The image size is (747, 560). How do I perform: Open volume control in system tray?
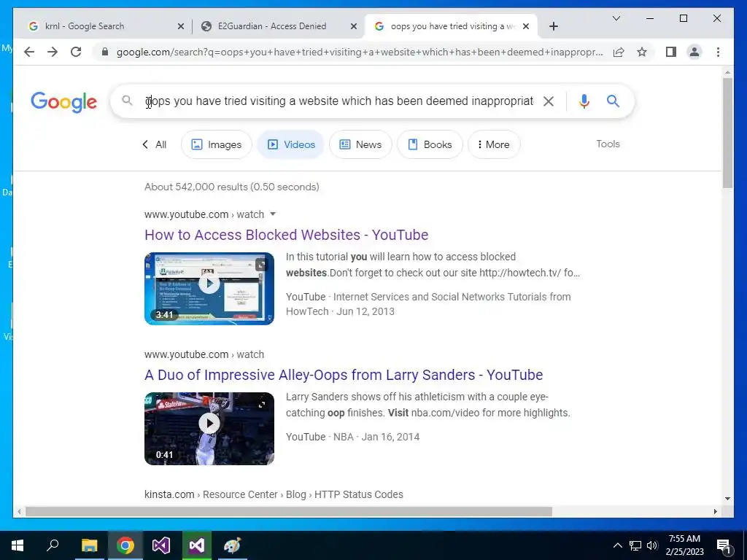tap(653, 545)
